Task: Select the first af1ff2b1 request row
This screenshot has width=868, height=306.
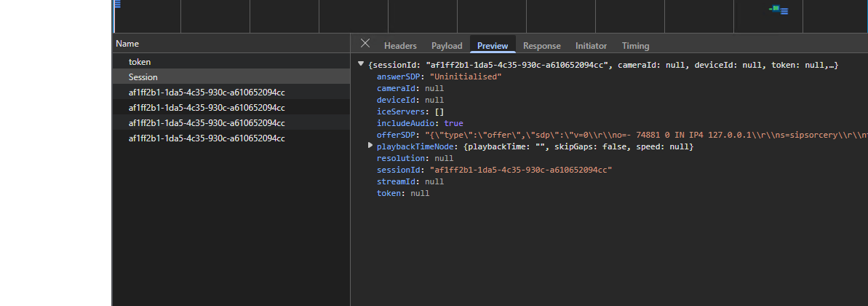Action: (206, 93)
